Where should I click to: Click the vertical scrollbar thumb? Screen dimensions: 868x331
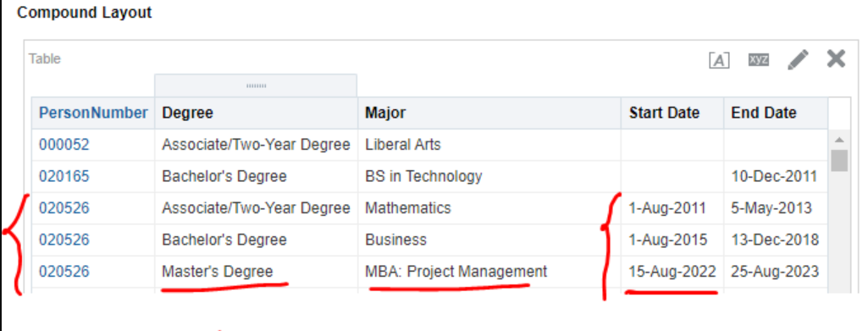(839, 161)
